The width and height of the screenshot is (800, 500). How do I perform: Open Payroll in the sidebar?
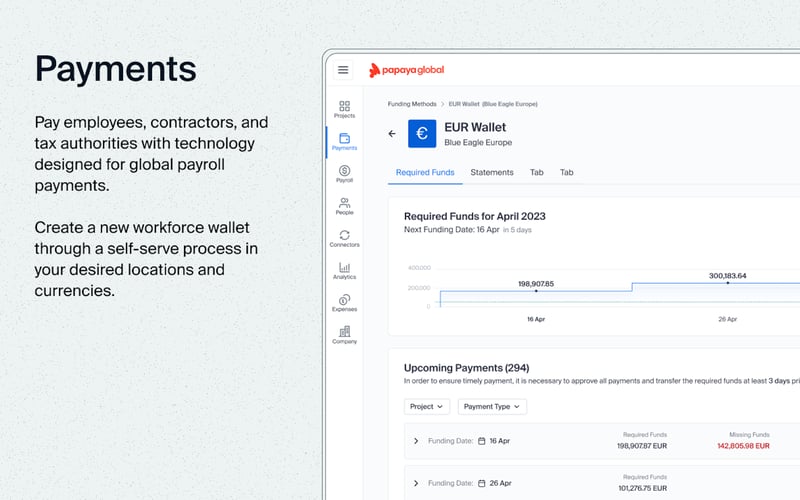[x=344, y=174]
